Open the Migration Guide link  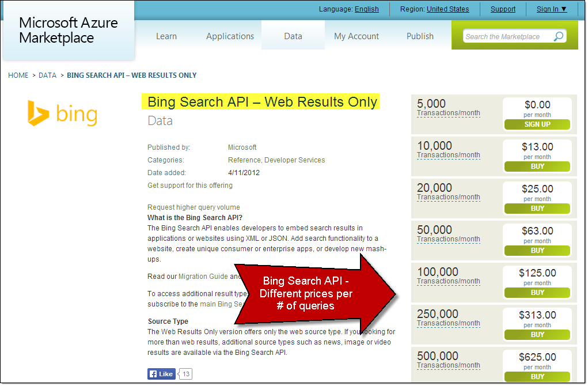click(x=203, y=277)
